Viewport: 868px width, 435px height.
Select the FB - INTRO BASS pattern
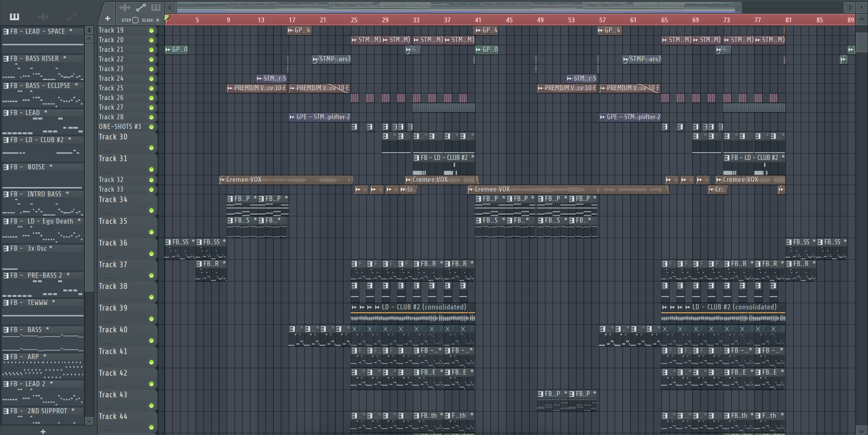[43, 194]
